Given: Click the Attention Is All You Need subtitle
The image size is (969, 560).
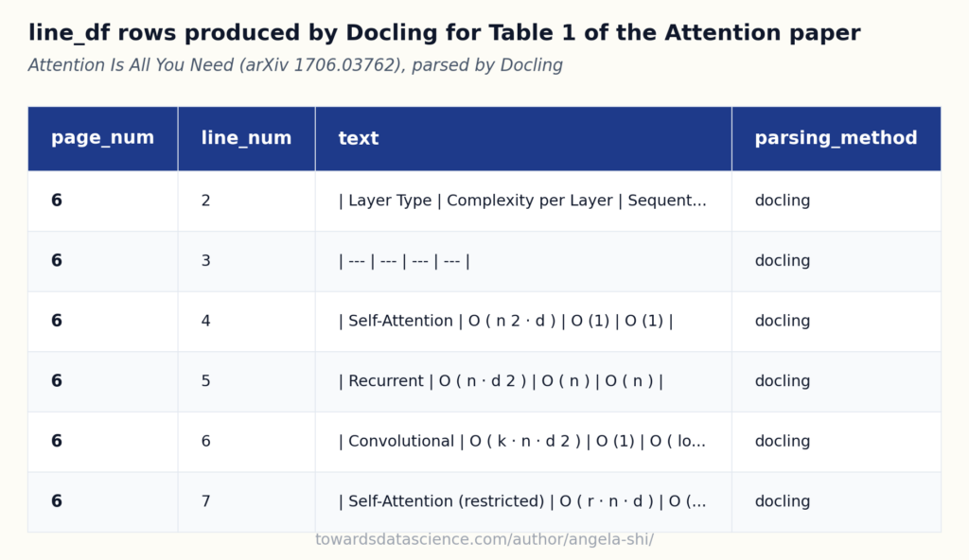Looking at the screenshot, I should (x=295, y=65).
